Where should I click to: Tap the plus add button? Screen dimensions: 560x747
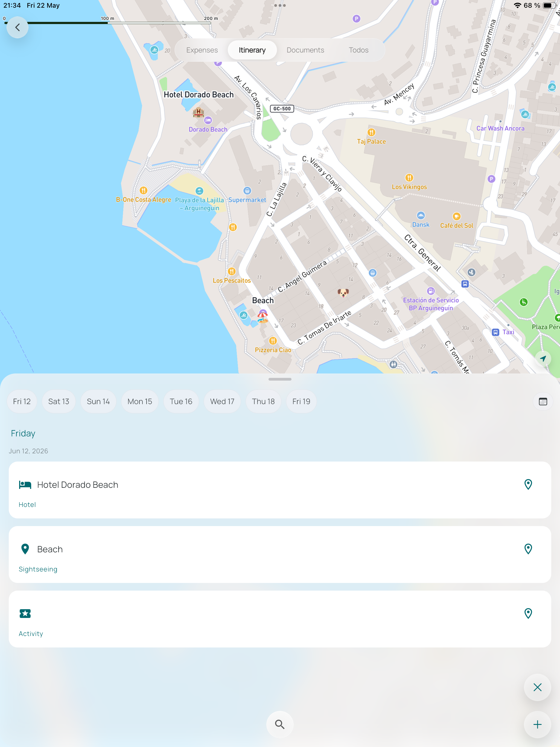[537, 724]
